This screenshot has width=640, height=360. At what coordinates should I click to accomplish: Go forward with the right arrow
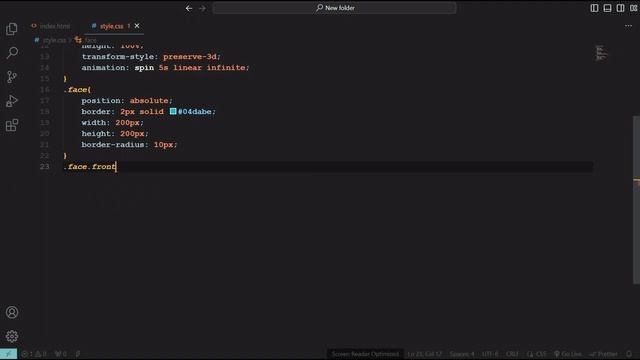[x=202, y=8]
